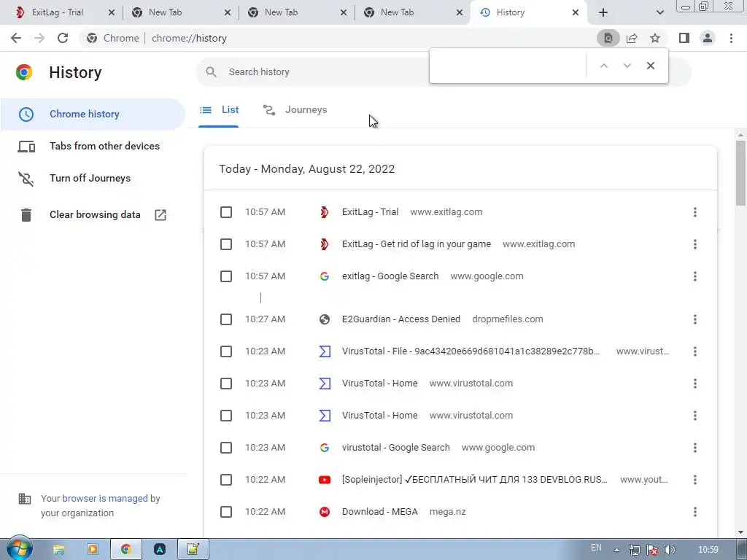Click the Chrome taskbar icon

(x=125, y=550)
